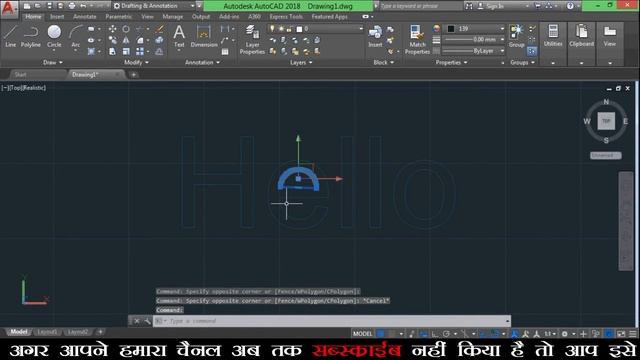Click the Copy tool in Modify panel

pos(112,40)
